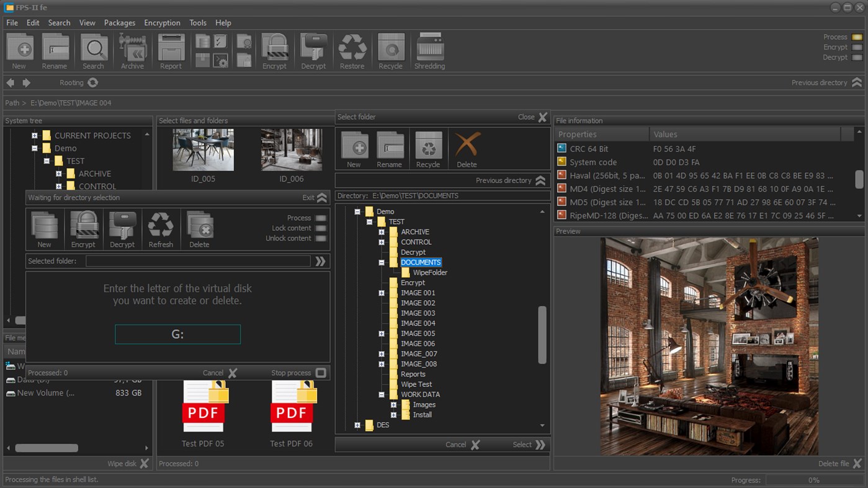The width and height of the screenshot is (868, 488).
Task: Collapse the DOCUMENTS folder node
Action: click(382, 262)
